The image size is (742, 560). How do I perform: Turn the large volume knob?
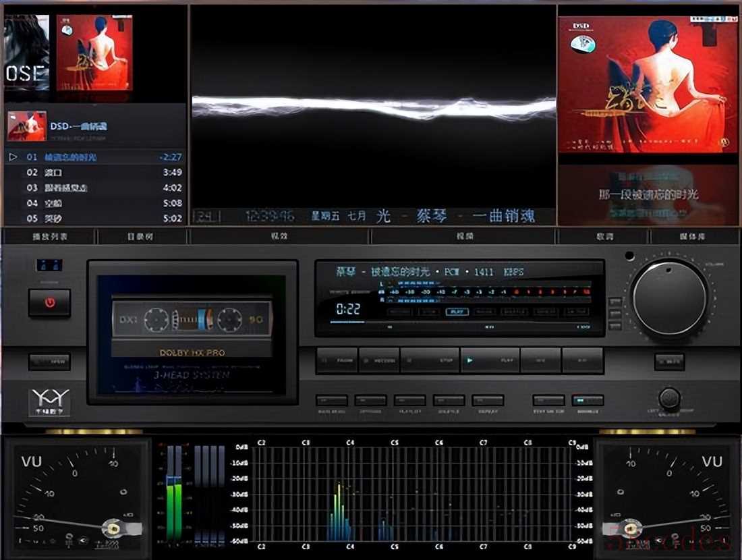pos(669,298)
